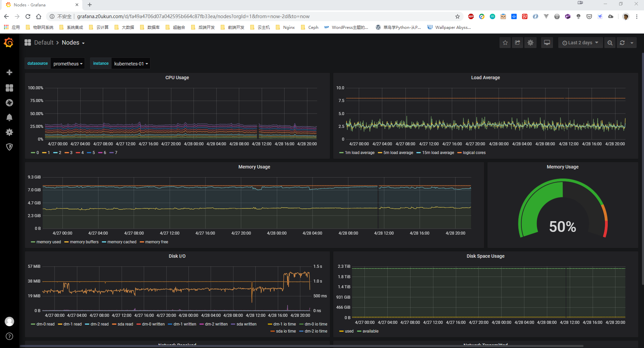
Task: Open the user profile avatar in sidebar
Action: pos(9,321)
